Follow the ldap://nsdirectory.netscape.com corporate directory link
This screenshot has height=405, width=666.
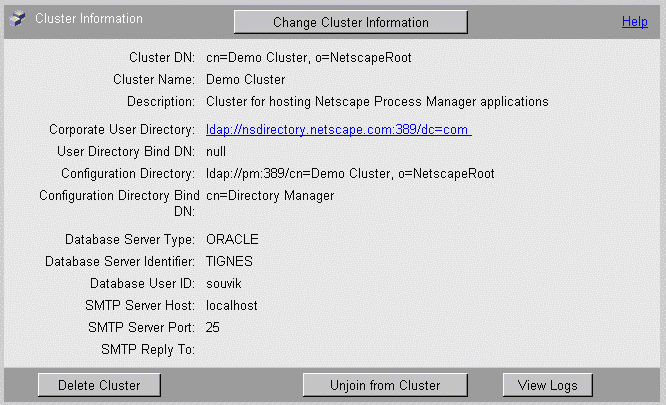pos(339,129)
